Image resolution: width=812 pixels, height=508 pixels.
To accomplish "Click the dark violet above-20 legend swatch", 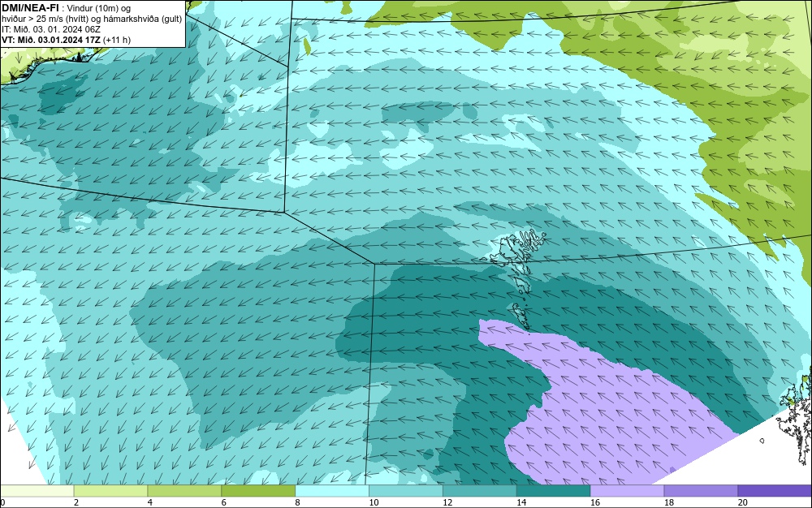I will click(x=775, y=491).
